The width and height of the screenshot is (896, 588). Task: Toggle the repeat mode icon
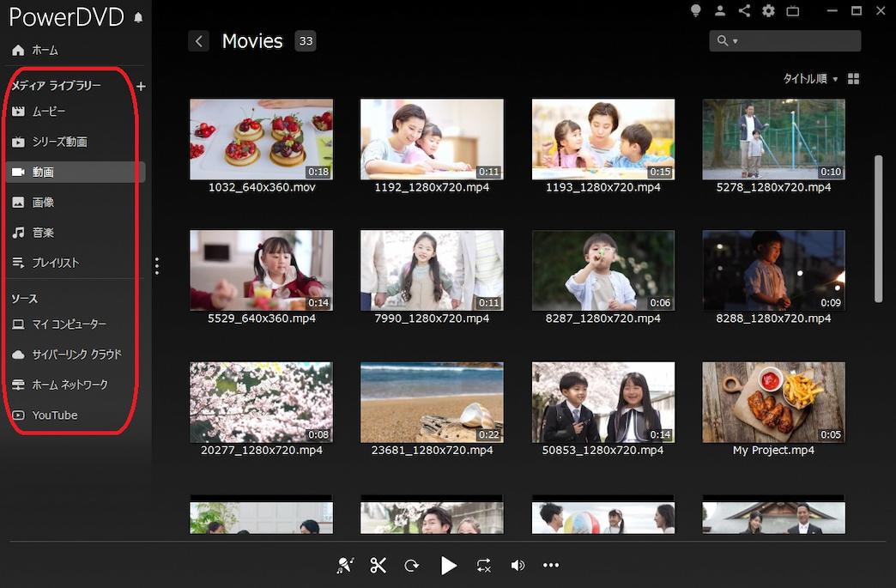pyautogui.click(x=483, y=565)
